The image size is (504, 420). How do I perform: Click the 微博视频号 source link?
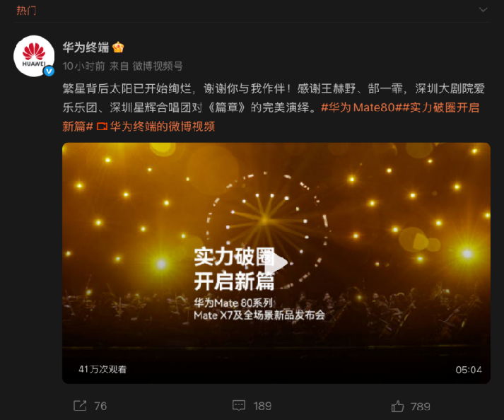pyautogui.click(x=158, y=66)
